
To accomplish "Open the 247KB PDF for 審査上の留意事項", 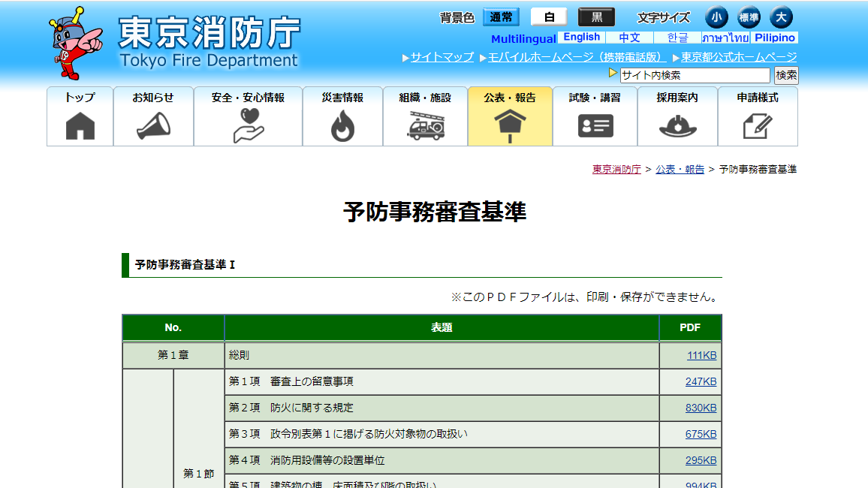I will click(x=701, y=381).
